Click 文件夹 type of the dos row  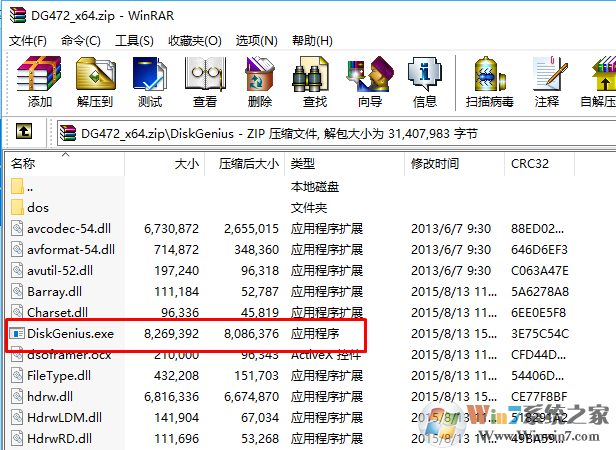[x=309, y=207]
